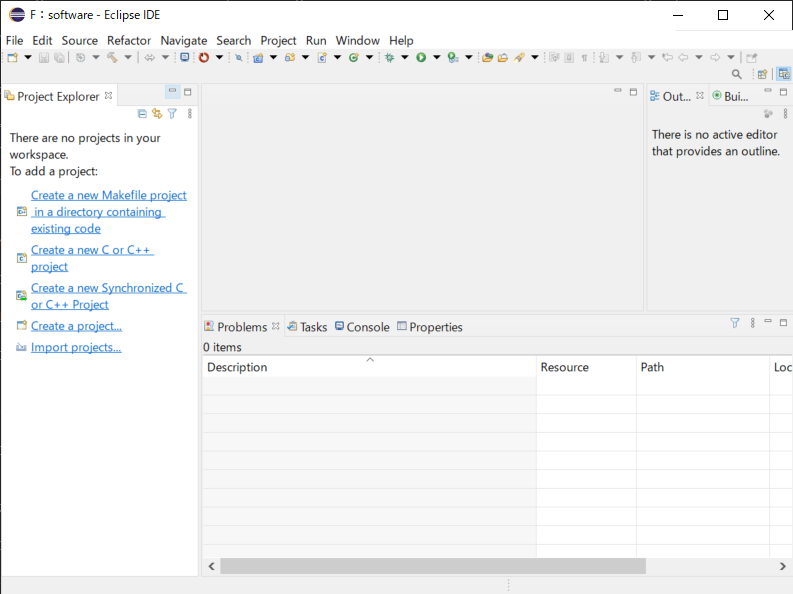This screenshot has width=793, height=594.
Task: Toggle the C/C++ perspective button
Action: click(x=784, y=74)
